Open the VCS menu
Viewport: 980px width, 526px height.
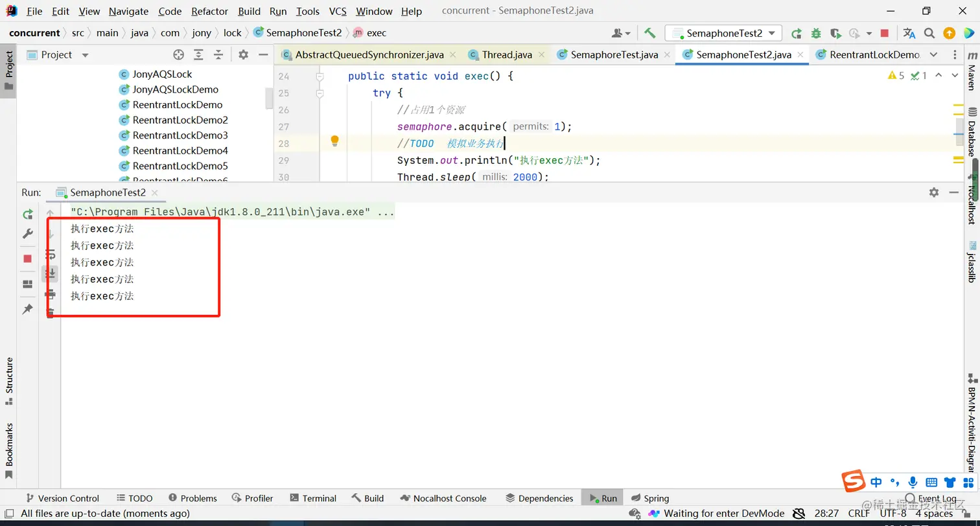tap(338, 11)
